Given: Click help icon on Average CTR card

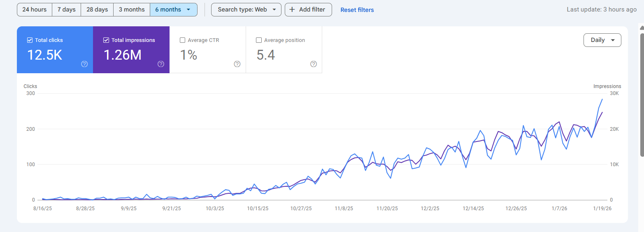Looking at the screenshot, I should pos(237,64).
